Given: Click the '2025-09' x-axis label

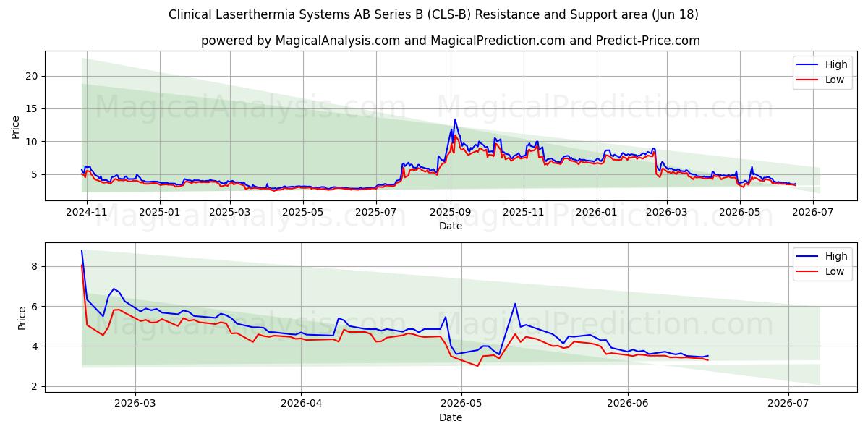Looking at the screenshot, I should coord(451,213).
